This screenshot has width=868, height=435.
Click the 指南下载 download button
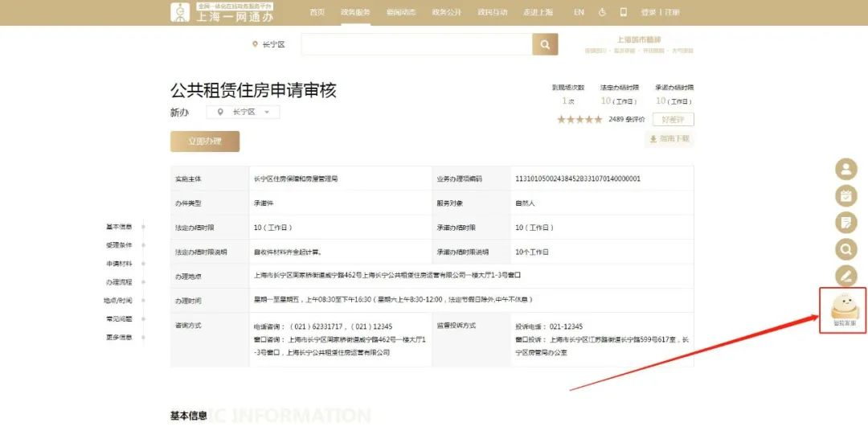669,139
